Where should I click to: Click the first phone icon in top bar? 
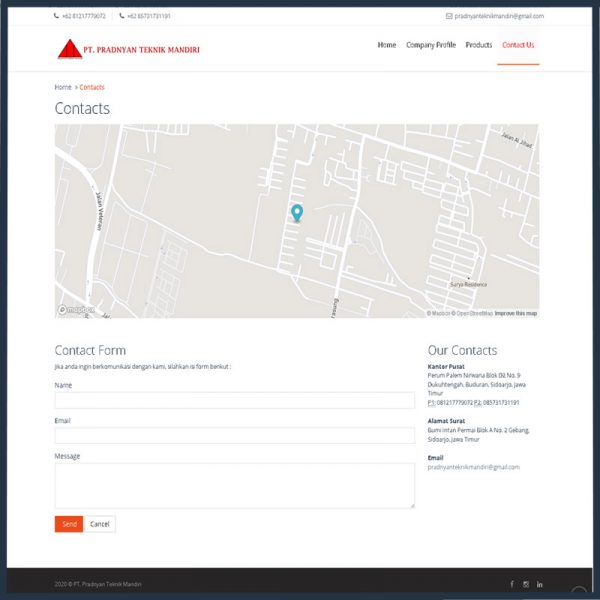pyautogui.click(x=57, y=16)
